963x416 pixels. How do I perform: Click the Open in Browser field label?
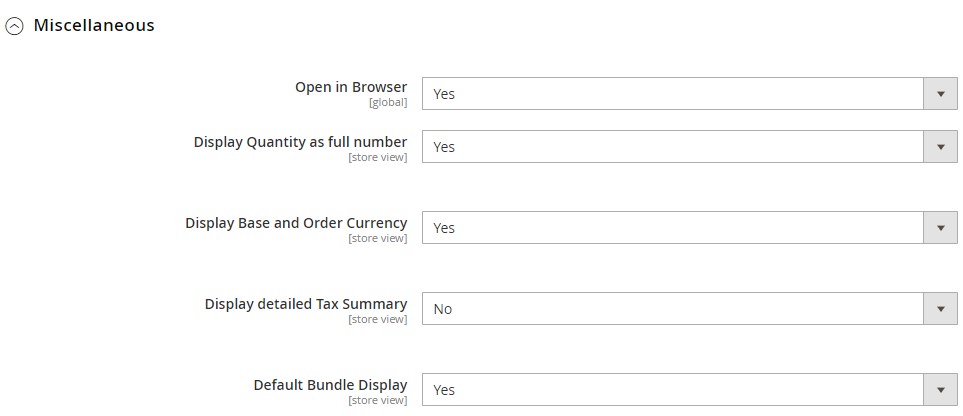pyautogui.click(x=351, y=87)
